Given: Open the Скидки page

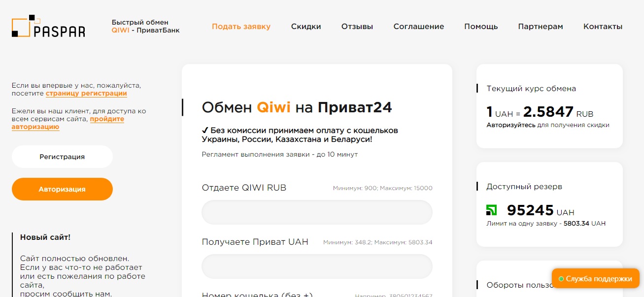Looking at the screenshot, I should tap(306, 27).
